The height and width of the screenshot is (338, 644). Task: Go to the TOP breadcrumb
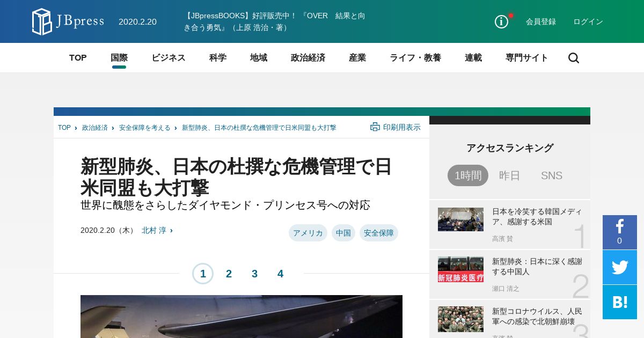[64, 128]
